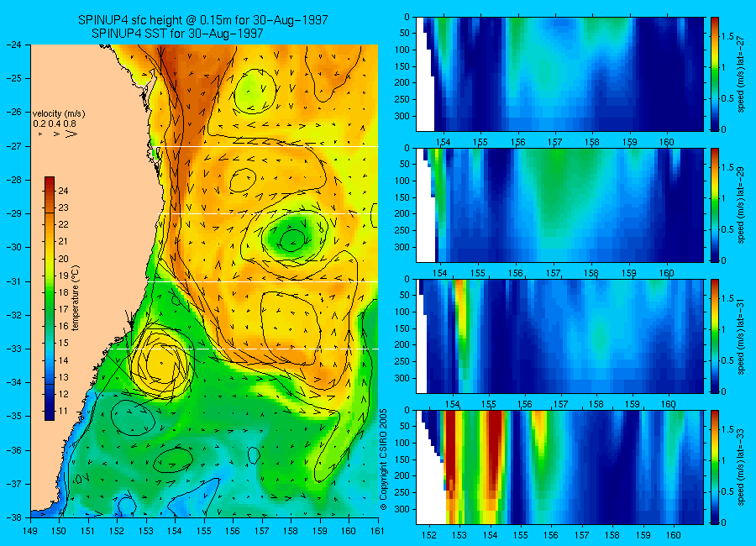
Task: Click the lat=-27 speed section plot
Action: 559,74
